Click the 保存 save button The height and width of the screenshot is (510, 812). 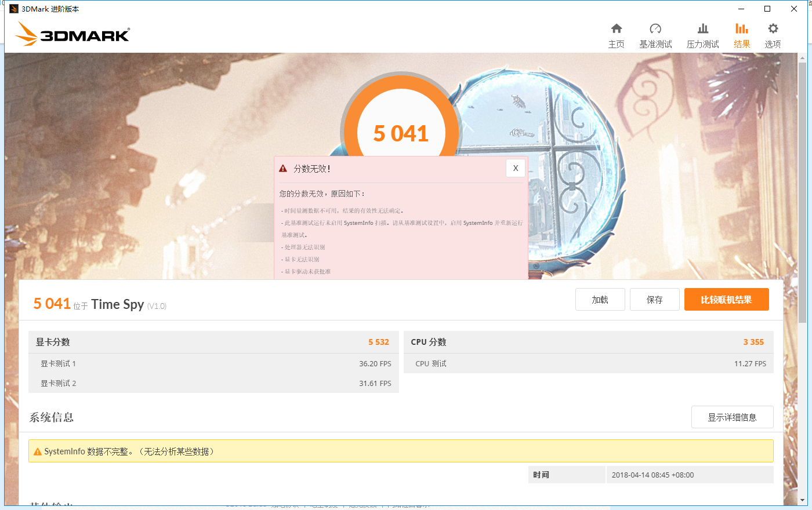point(655,300)
